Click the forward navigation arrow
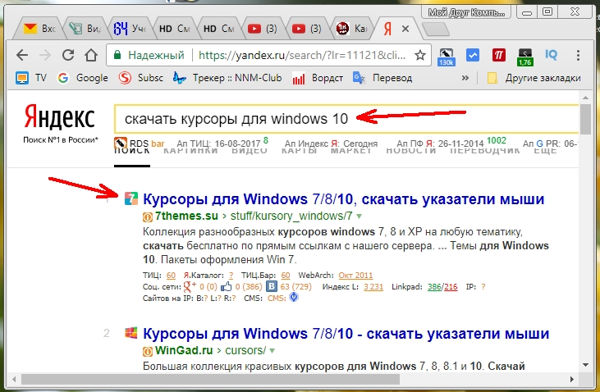Screen dimensions: 600x392 (45, 56)
